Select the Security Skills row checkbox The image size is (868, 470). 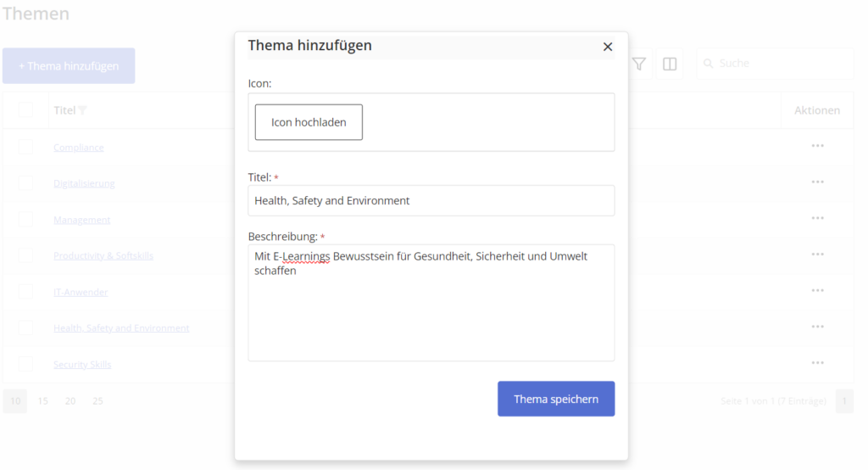point(25,364)
